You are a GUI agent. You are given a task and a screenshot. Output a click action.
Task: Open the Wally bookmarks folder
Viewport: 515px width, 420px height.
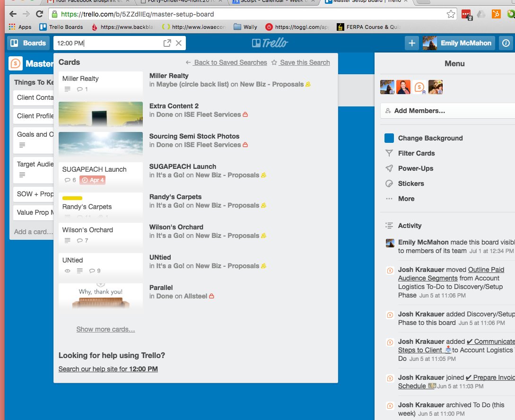(x=245, y=27)
